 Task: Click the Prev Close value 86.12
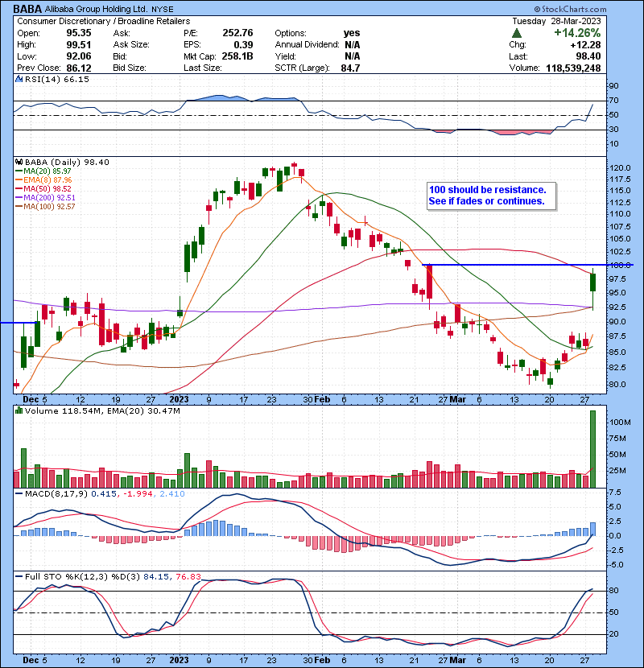pyautogui.click(x=78, y=68)
